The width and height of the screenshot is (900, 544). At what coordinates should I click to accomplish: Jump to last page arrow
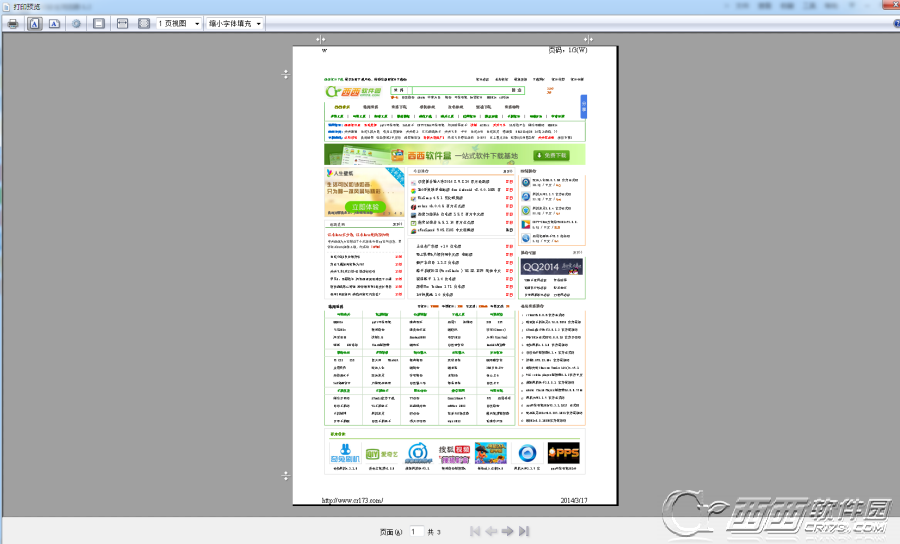[x=523, y=531]
